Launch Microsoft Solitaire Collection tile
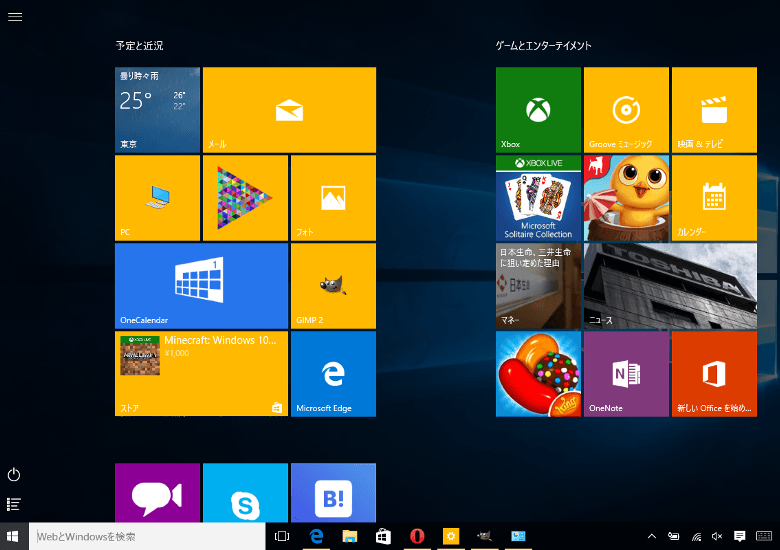 (x=538, y=198)
